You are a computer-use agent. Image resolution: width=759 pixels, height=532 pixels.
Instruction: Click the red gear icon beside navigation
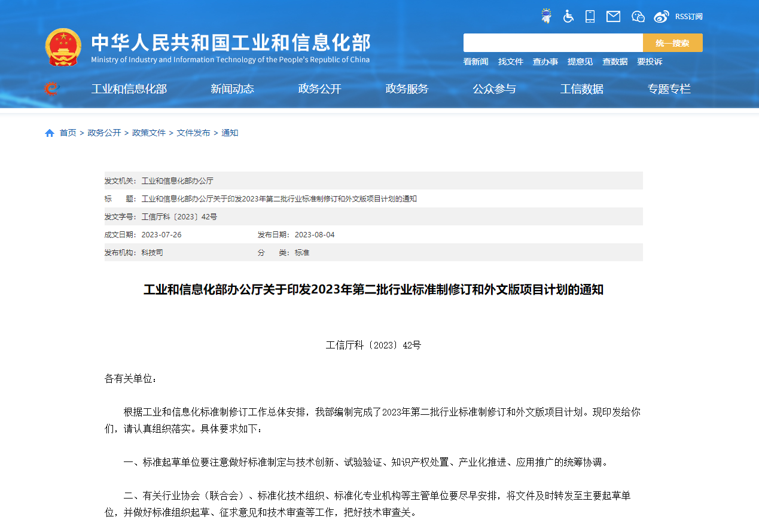(x=52, y=88)
